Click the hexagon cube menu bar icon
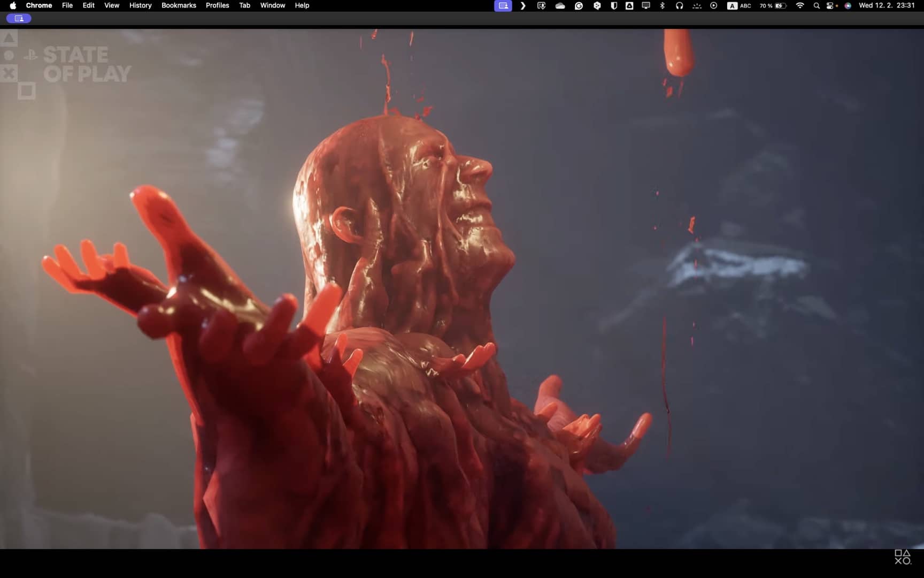Screen dimensions: 924x578 (x=597, y=5)
